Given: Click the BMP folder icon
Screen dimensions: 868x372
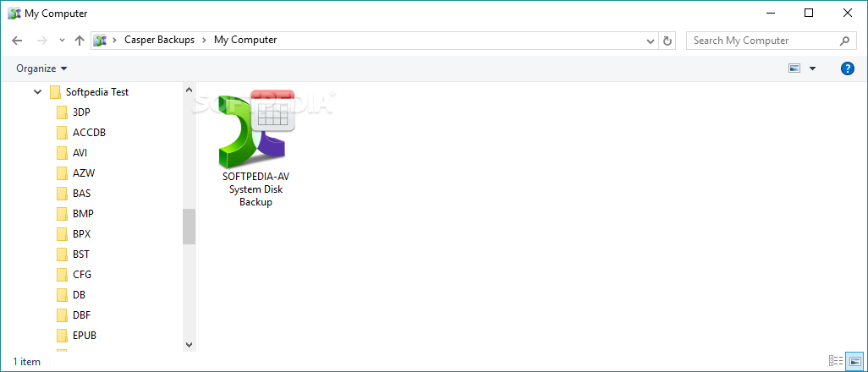Looking at the screenshot, I should click(62, 214).
